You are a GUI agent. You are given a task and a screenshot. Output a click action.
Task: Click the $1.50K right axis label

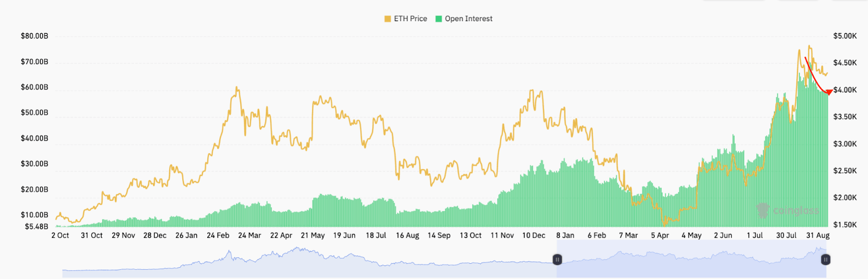click(x=845, y=225)
